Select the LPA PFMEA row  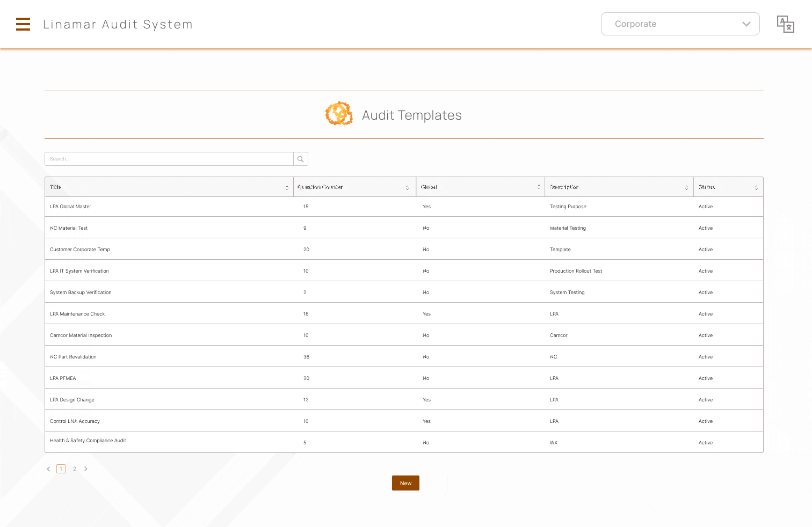404,378
